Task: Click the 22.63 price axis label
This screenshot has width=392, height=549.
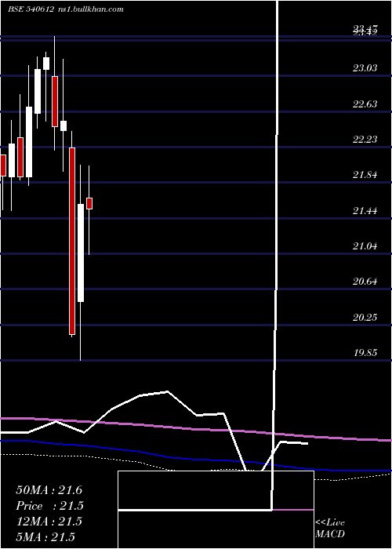Action: pyautogui.click(x=365, y=104)
